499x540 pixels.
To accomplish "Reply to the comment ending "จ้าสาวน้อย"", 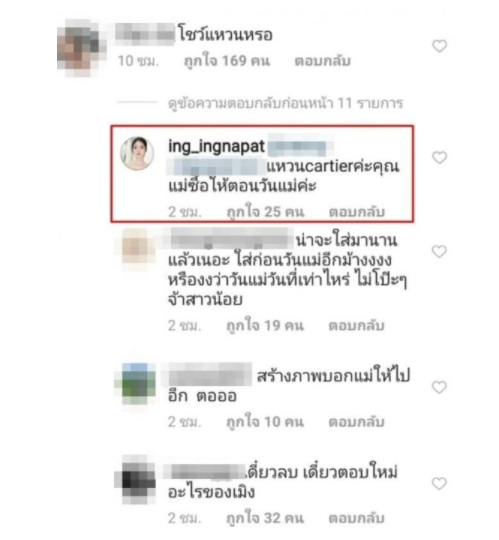I will pyautogui.click(x=356, y=325).
